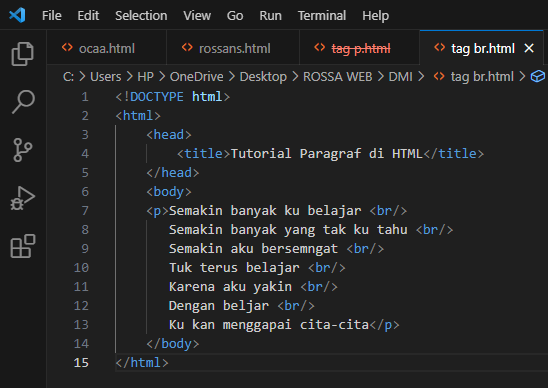Click the text 'Ku kan menggapai cita-cita'
Image resolution: width=548 pixels, height=388 pixels.
pyautogui.click(x=269, y=325)
